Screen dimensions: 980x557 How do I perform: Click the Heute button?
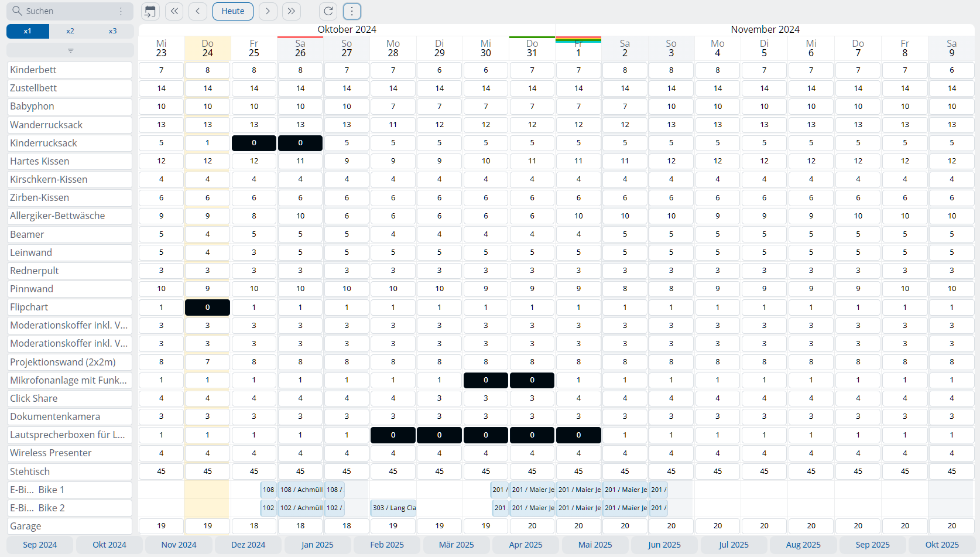[x=233, y=11]
